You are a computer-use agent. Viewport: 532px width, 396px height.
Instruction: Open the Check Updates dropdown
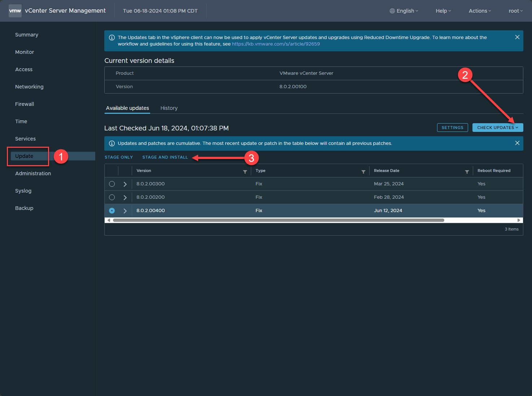(497, 128)
